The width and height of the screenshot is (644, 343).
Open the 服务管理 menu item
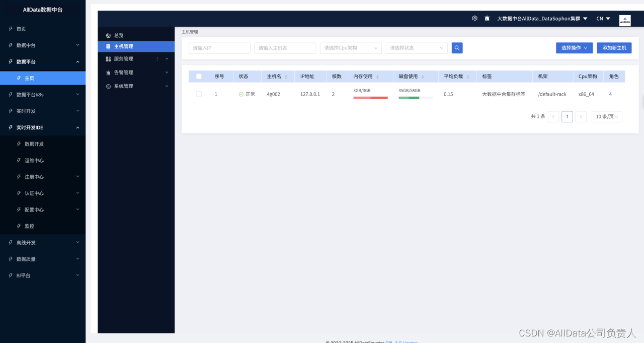136,59
